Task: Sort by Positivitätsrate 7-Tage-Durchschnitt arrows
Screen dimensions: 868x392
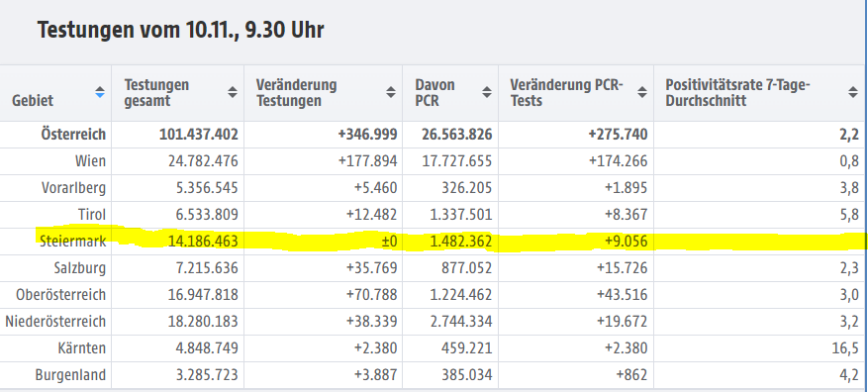Action: [x=853, y=92]
